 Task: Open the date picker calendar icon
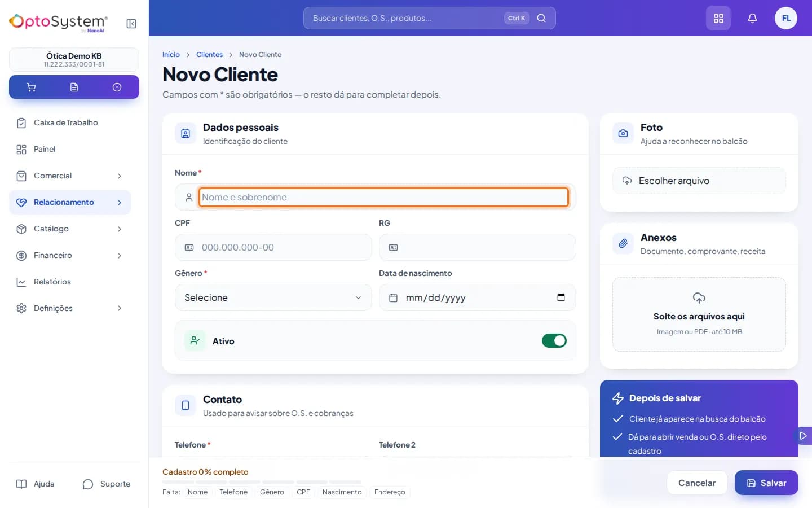pos(561,297)
